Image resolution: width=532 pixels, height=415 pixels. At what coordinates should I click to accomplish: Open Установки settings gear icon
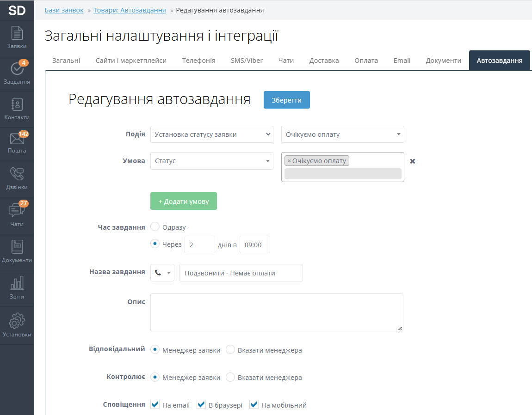pyautogui.click(x=17, y=325)
